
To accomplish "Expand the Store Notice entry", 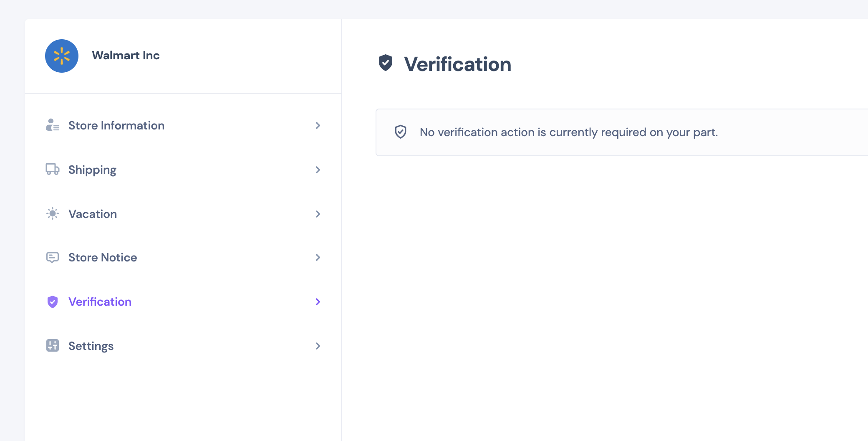I will (x=318, y=258).
